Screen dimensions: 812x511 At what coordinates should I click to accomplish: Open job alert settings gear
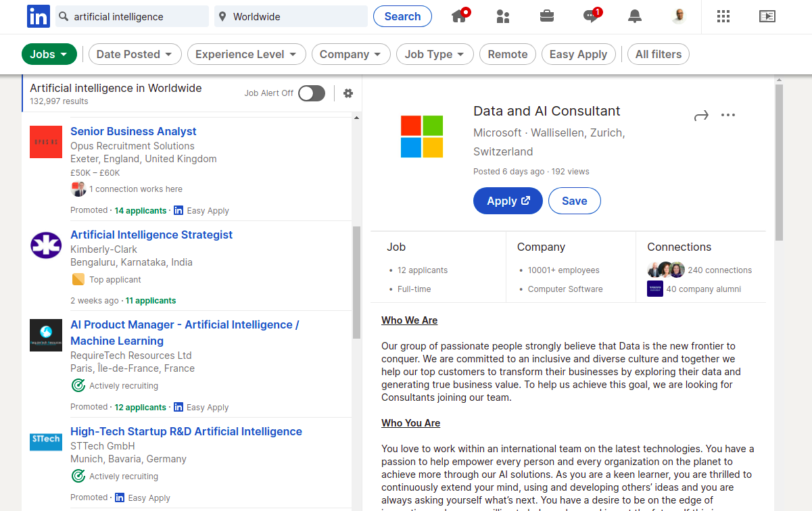348,93
